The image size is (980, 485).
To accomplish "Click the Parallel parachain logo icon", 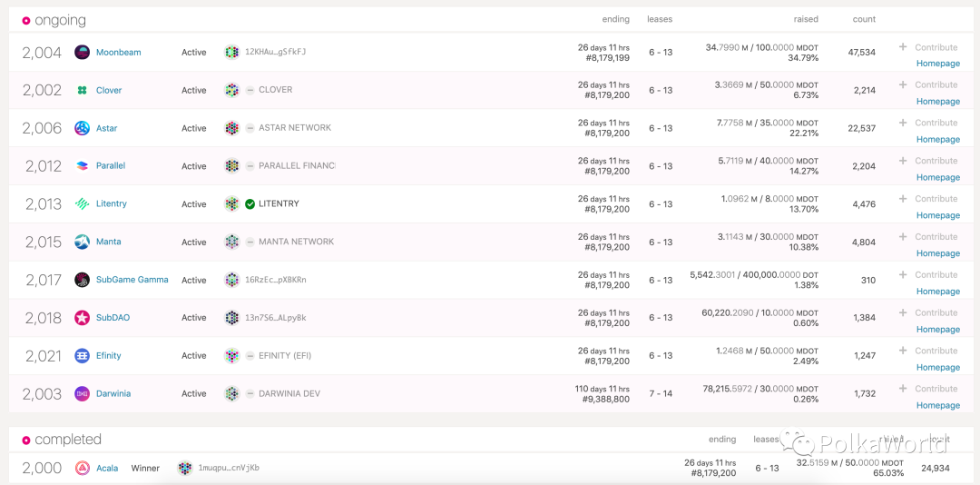I will click(82, 166).
